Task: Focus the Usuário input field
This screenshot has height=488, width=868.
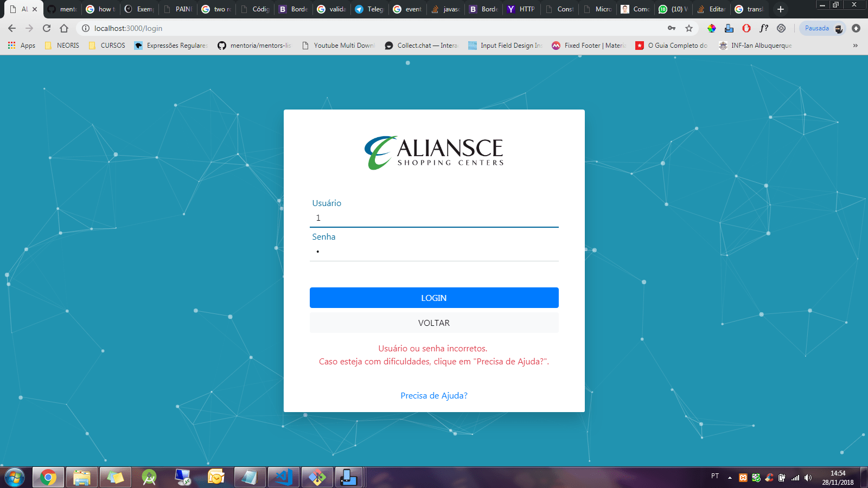Action: (x=434, y=218)
